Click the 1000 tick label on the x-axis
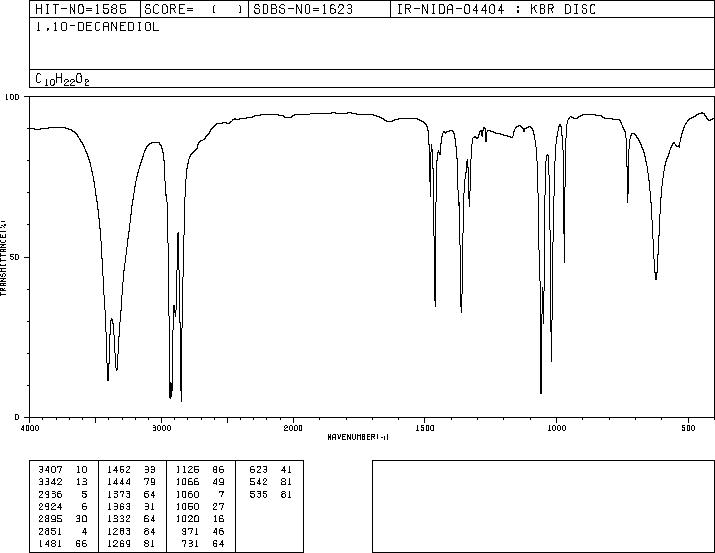Viewport: 715px width, 553px height. 556,428
